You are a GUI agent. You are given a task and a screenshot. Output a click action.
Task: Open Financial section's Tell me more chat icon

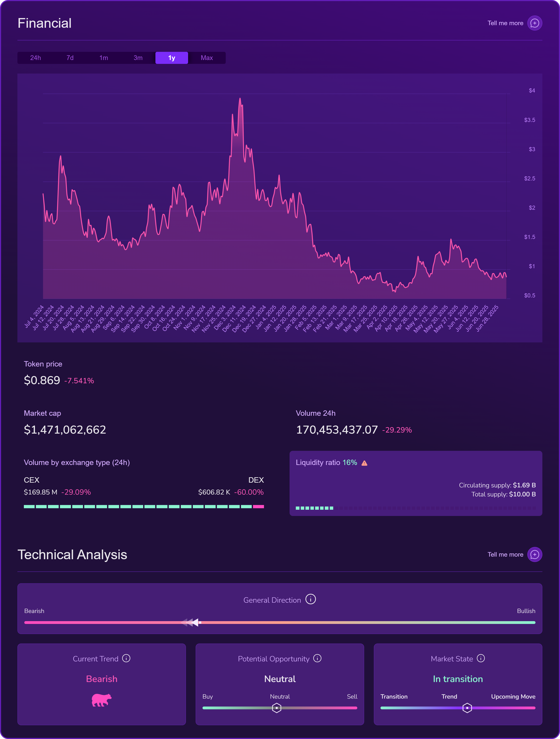click(534, 23)
